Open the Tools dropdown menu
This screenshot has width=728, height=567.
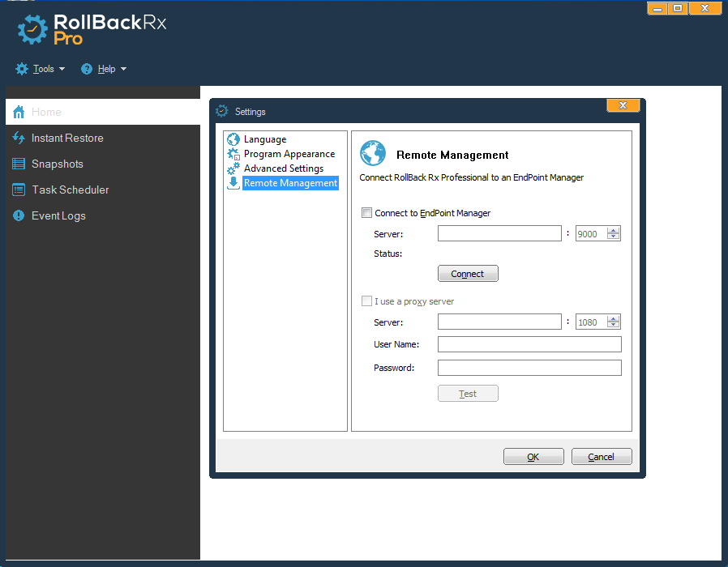coord(40,69)
